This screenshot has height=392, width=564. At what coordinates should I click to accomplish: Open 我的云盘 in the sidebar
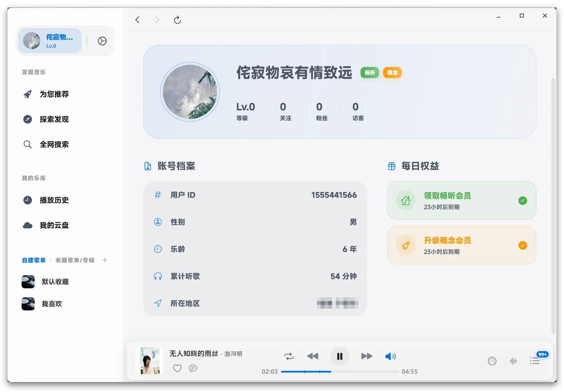(54, 225)
